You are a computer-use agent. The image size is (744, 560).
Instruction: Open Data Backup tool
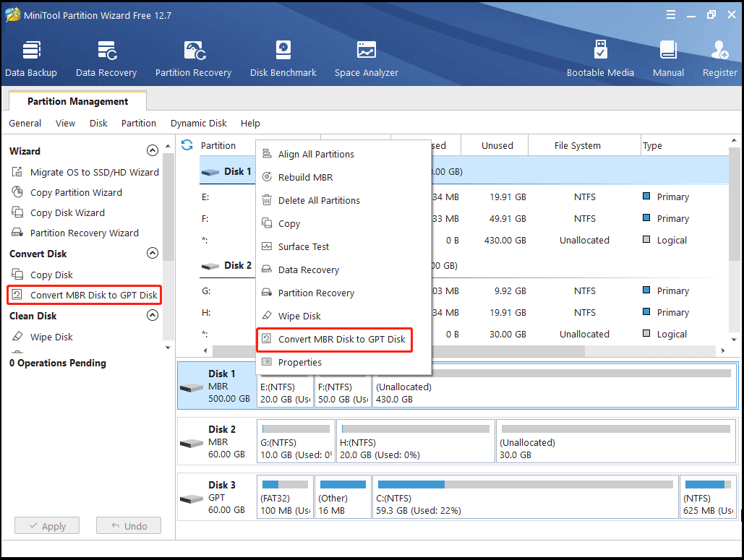[x=31, y=59]
